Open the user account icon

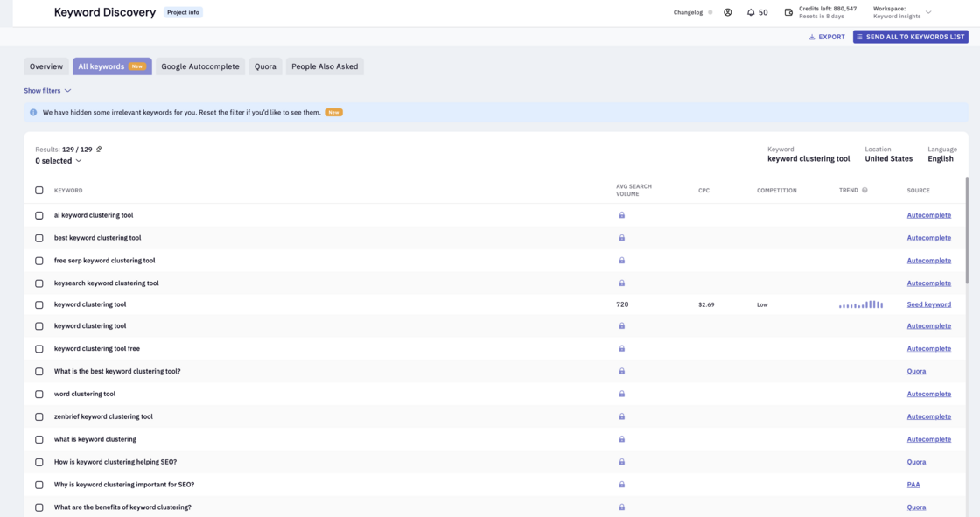727,12
